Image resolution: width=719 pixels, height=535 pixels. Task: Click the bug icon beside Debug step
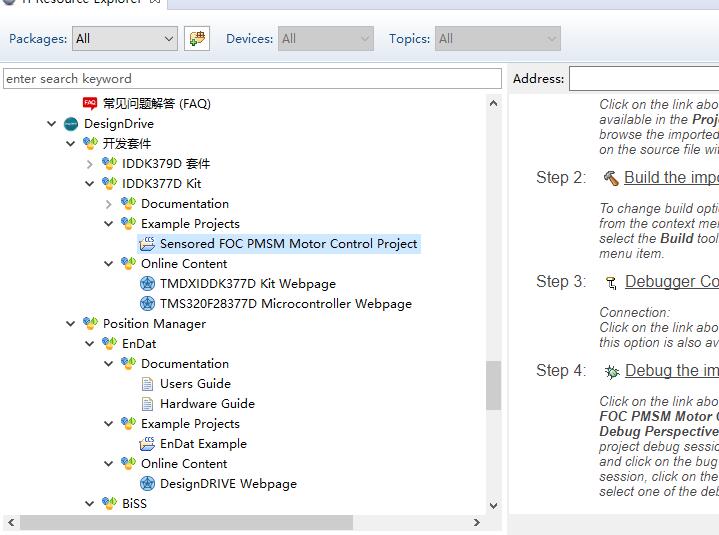[611, 371]
